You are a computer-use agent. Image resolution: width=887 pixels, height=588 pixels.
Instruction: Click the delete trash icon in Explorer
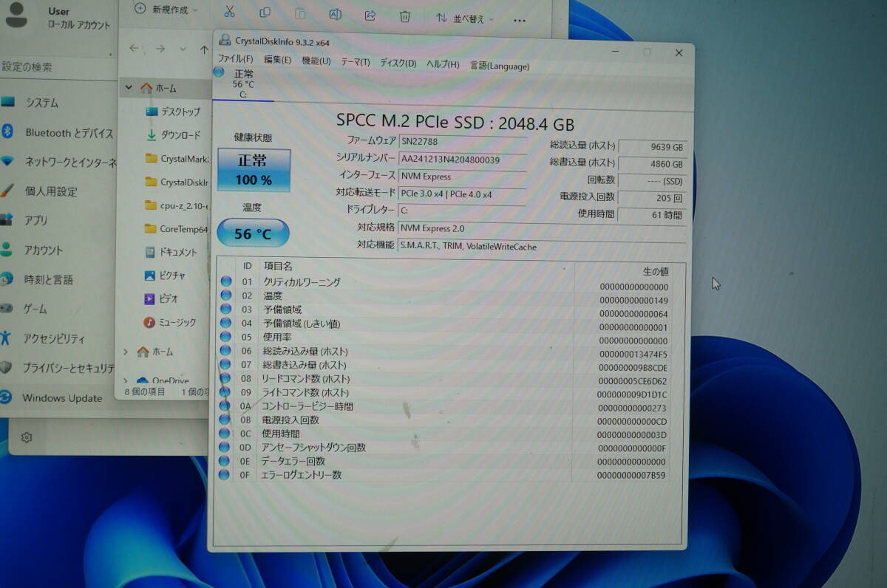point(405,16)
